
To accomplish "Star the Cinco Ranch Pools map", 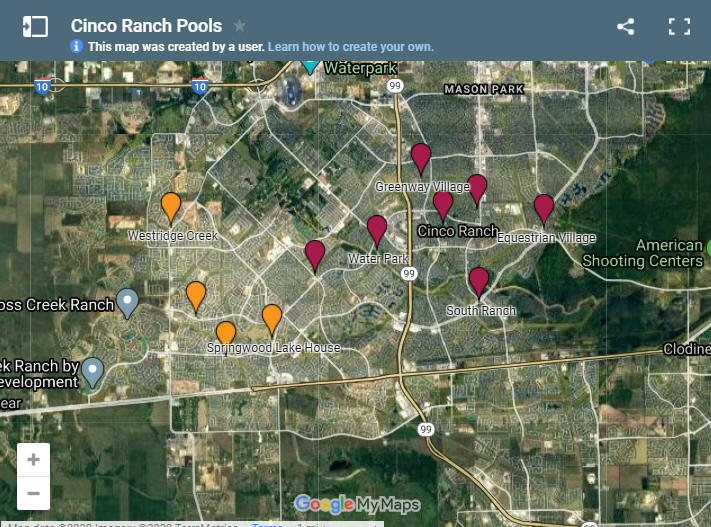I will point(240,26).
